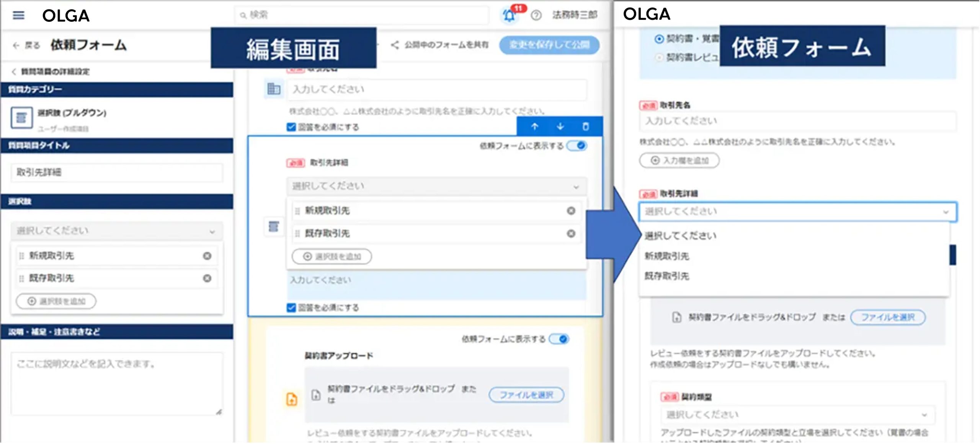This screenshot has width=980, height=444.
Task: Click 選択肢を追加 button in the center editor
Action: [x=332, y=257]
